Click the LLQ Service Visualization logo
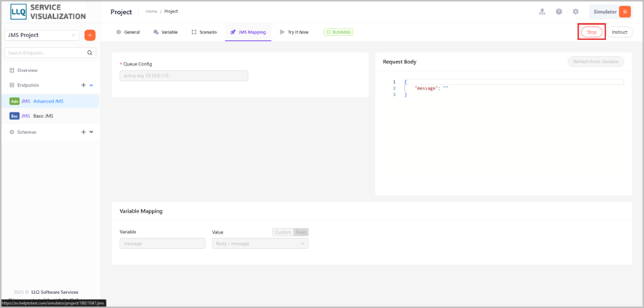 [48, 12]
